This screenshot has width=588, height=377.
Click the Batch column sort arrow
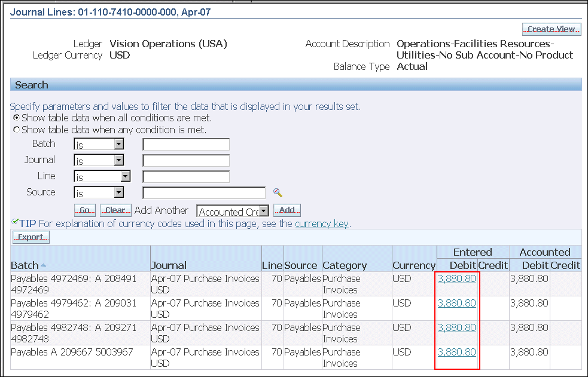click(44, 265)
